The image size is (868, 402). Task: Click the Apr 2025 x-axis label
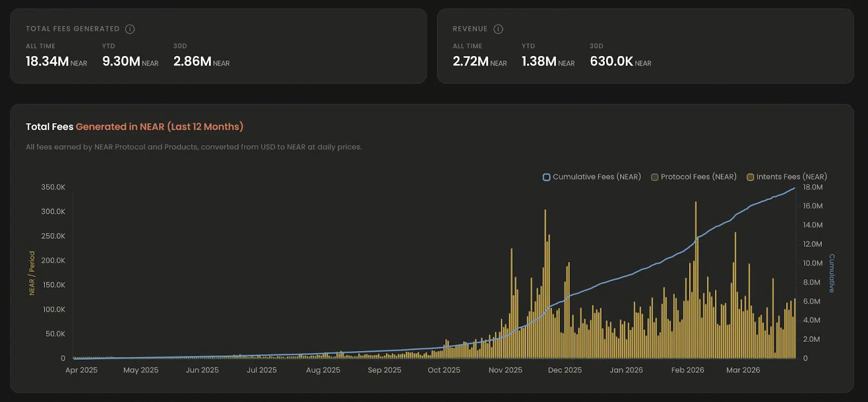(x=81, y=370)
